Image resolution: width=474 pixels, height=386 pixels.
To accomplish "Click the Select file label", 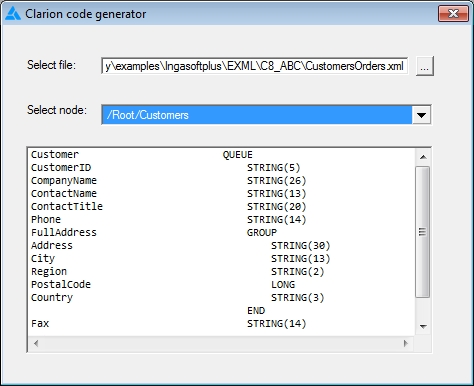I will coord(51,65).
